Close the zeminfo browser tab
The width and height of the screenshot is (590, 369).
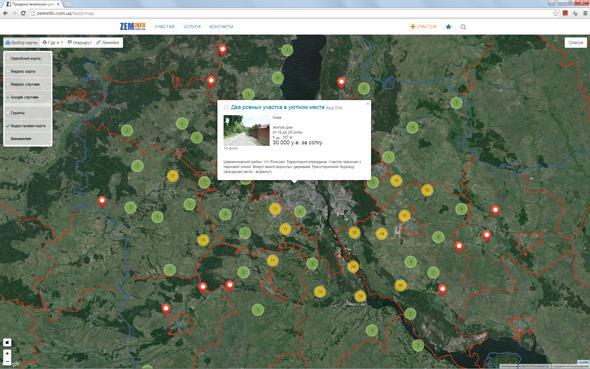point(58,4)
